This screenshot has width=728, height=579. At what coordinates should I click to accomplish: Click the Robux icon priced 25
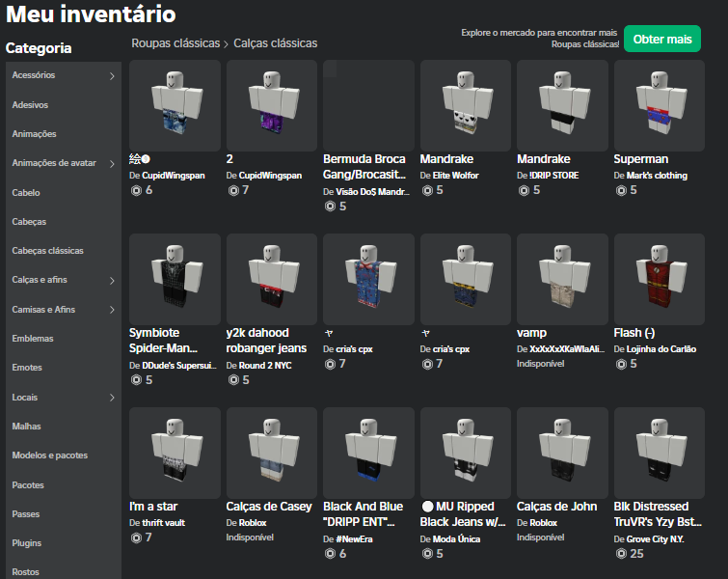[621, 554]
